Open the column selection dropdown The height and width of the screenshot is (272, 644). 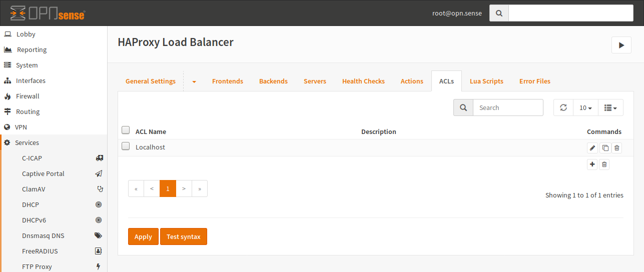coord(610,107)
